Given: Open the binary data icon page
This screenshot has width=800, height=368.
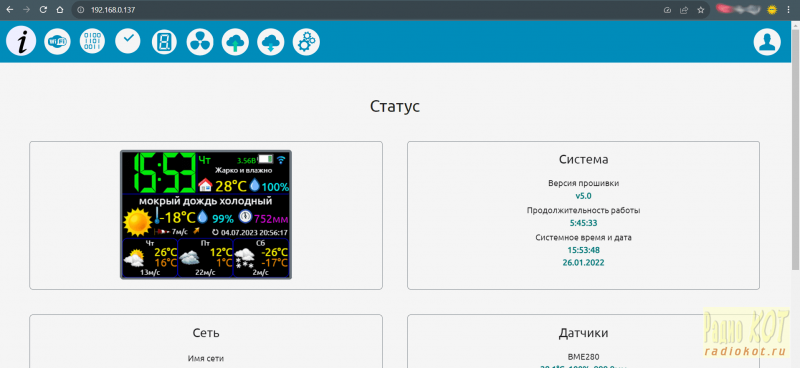Looking at the screenshot, I should [x=92, y=41].
